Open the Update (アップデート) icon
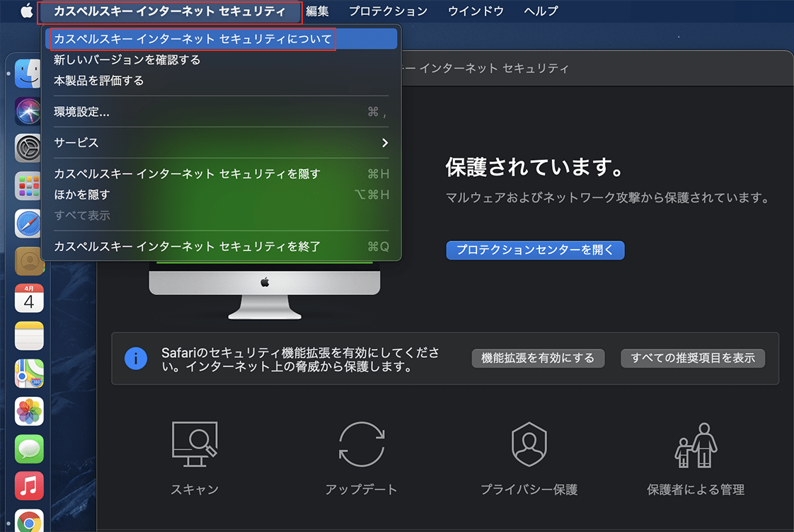 click(x=362, y=444)
